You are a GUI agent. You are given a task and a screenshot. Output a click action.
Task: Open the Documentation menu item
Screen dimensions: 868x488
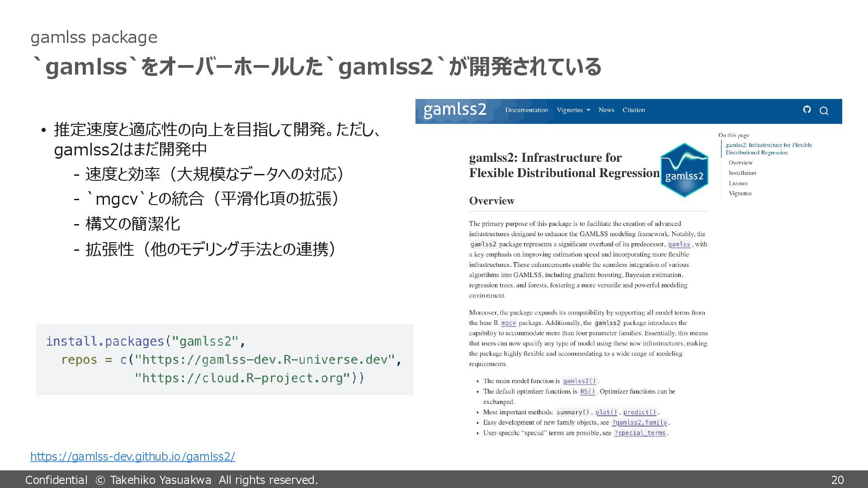click(x=526, y=110)
